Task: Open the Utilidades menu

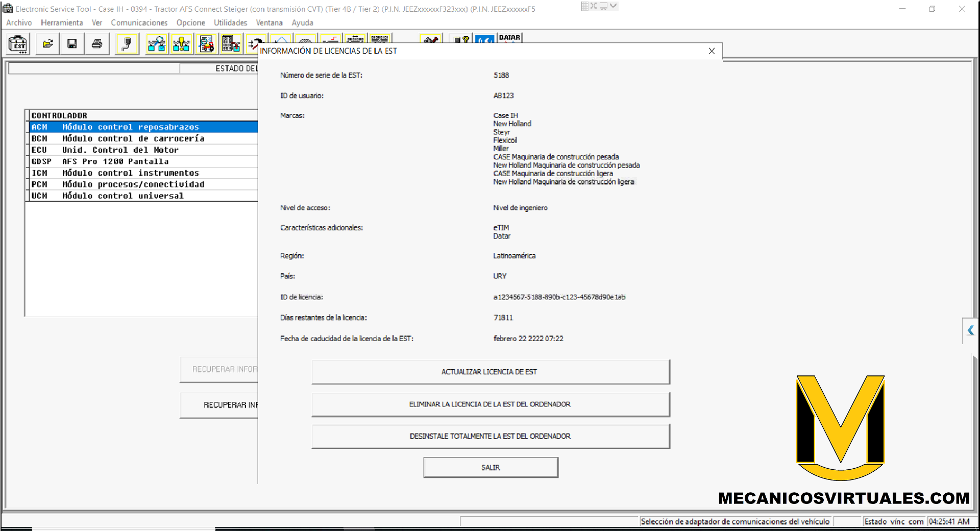Action: click(230, 23)
